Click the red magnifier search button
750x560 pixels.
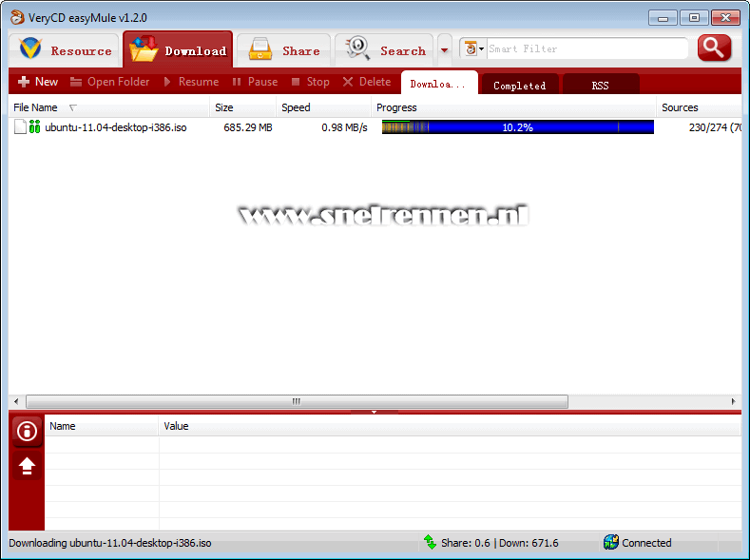point(714,48)
